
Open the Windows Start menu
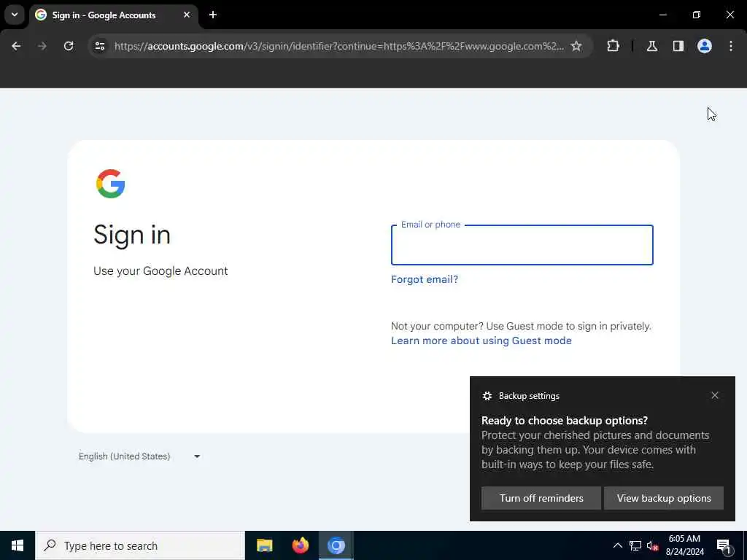click(18, 545)
